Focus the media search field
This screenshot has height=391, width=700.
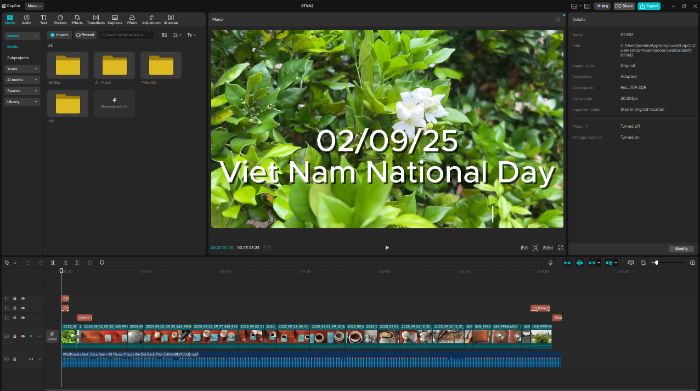[x=127, y=35]
